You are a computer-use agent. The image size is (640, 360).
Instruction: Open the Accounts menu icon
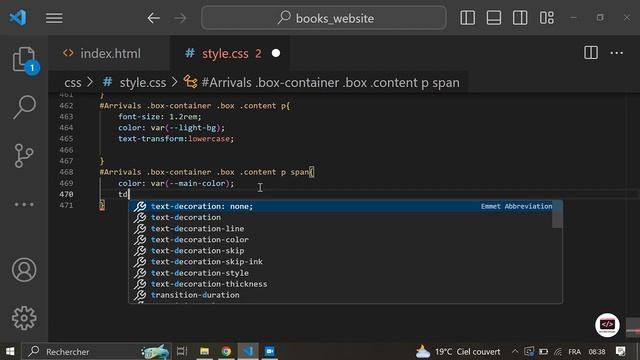(24, 270)
